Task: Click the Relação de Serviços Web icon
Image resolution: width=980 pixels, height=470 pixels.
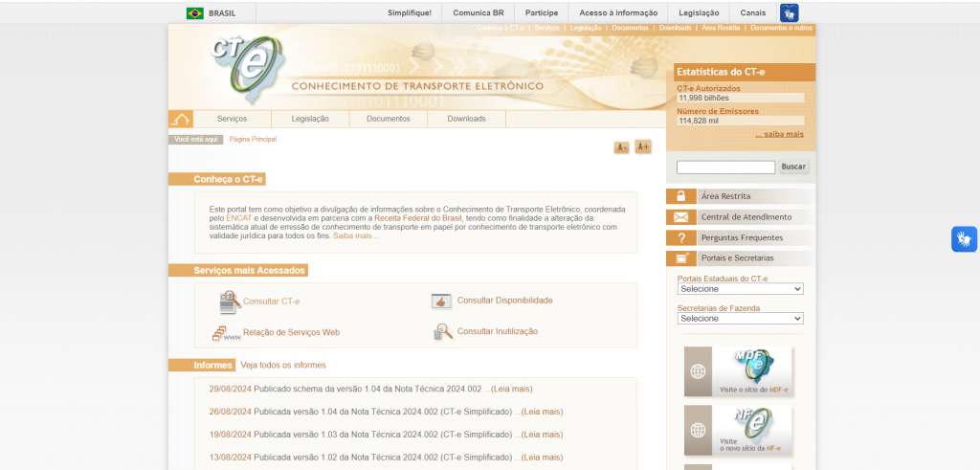Action: (x=226, y=333)
